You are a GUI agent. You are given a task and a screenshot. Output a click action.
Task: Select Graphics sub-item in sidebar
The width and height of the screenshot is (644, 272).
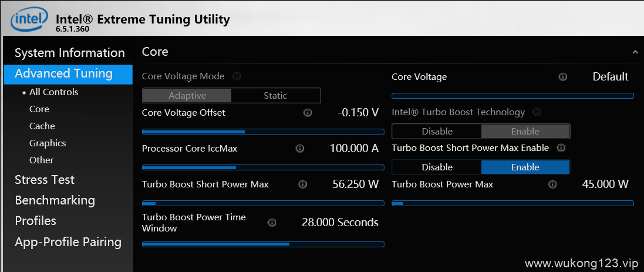(x=48, y=143)
